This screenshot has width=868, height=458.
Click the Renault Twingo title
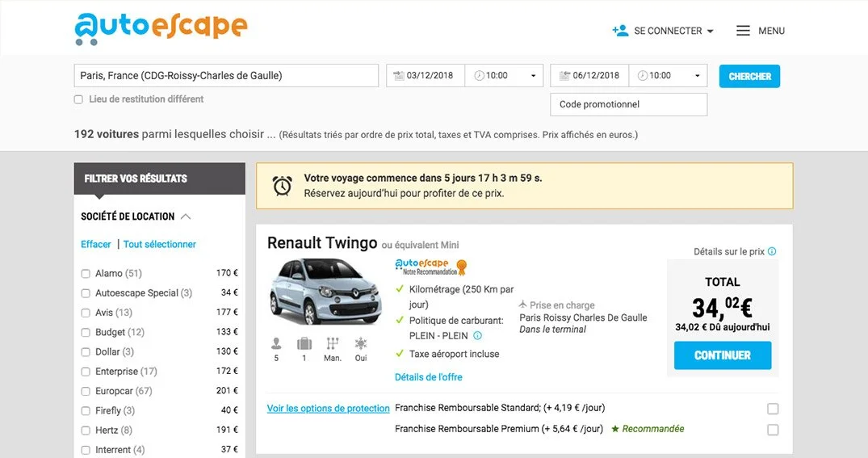tap(322, 243)
